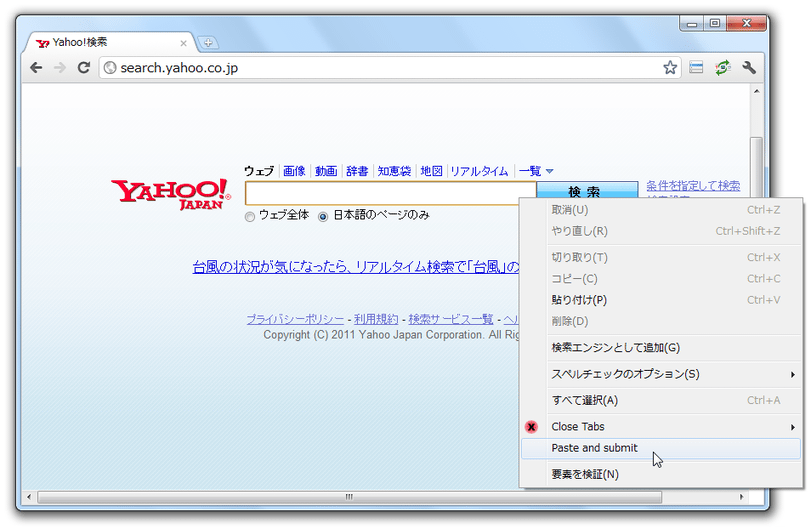811x529 pixels.
Task: Choose Paste and submit from context menu
Action: pos(660,448)
